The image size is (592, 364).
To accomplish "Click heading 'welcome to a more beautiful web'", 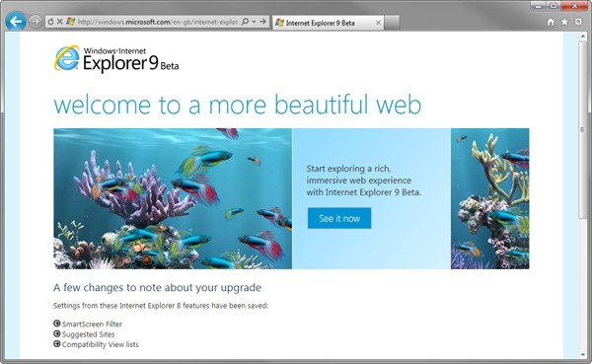I will (x=238, y=105).
